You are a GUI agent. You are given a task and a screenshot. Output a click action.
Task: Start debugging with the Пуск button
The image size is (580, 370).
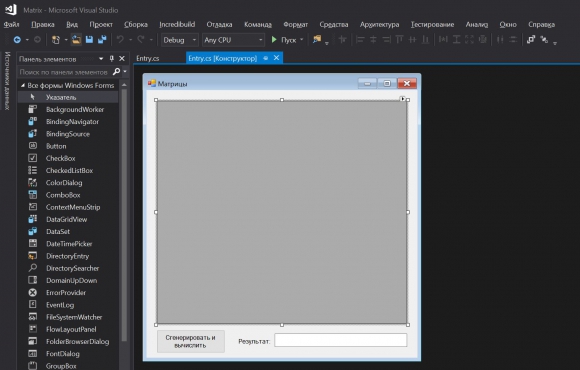284,40
